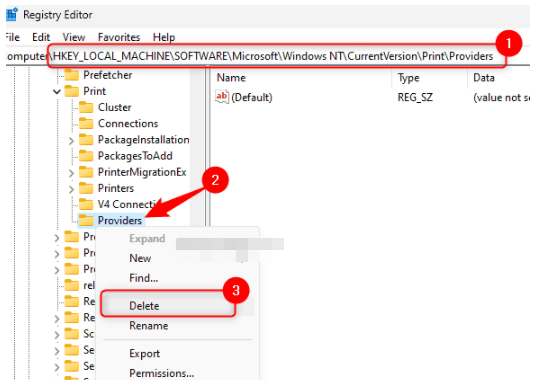This screenshot has height=380, width=537.
Task: Select the Cluster folder icon
Action: [x=86, y=107]
